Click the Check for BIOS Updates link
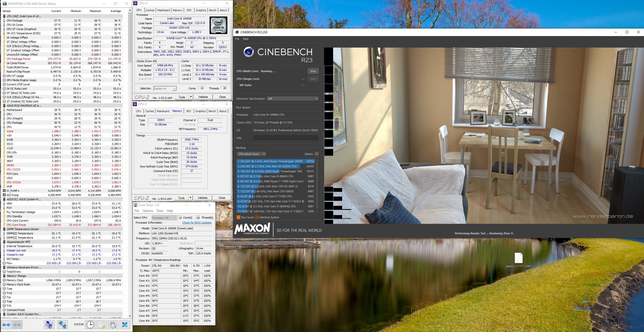This screenshot has width=644, height=332. coord(197,223)
